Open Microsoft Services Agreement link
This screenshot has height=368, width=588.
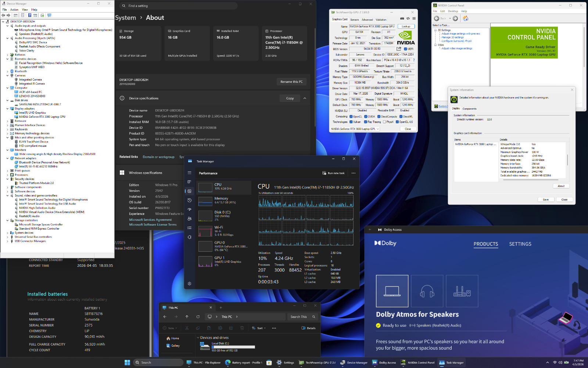pos(150,220)
